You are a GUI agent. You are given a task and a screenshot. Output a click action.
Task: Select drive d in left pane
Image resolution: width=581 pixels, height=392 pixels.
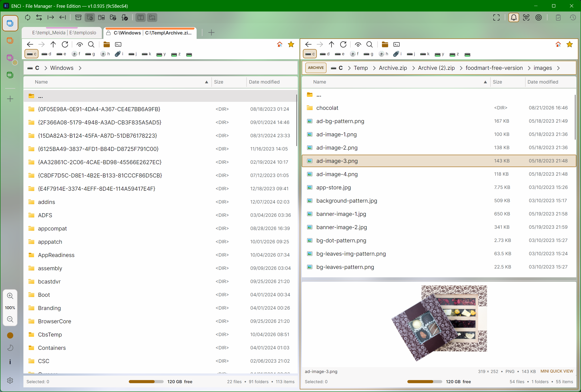pyautogui.click(x=46, y=54)
